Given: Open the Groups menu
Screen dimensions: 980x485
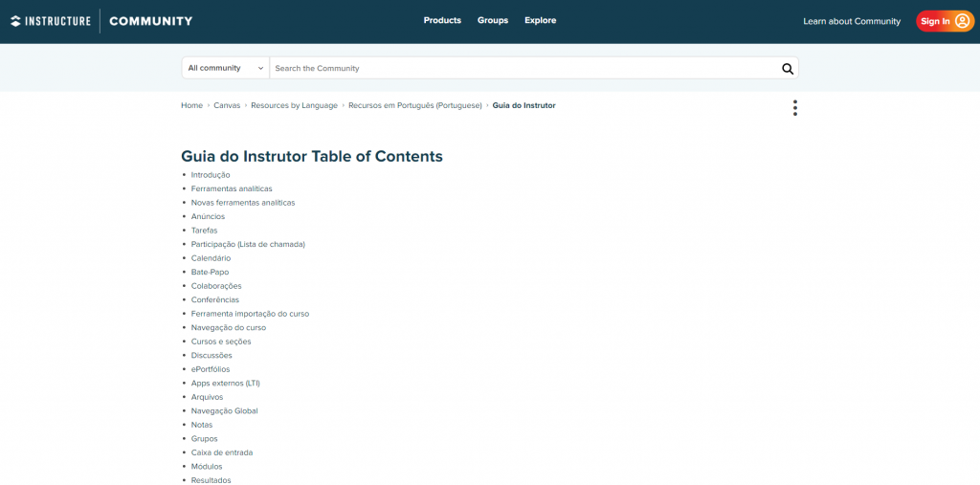Looking at the screenshot, I should tap(493, 20).
